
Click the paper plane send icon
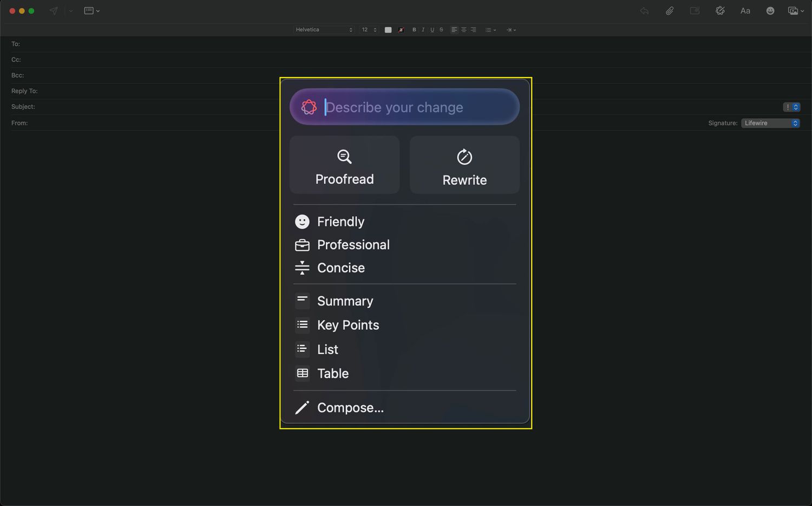tap(54, 11)
